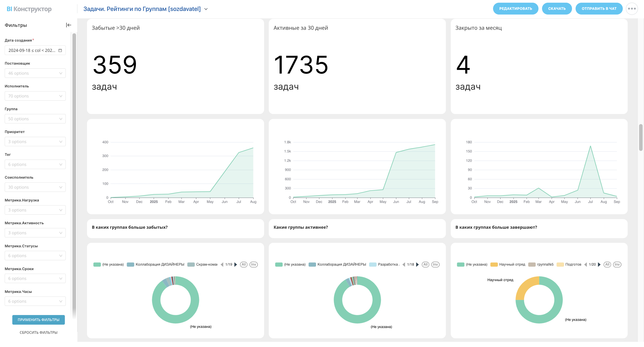Screen dimensions: 644x347
Task: Next legend page in completed groups chart
Action: click(x=599, y=264)
